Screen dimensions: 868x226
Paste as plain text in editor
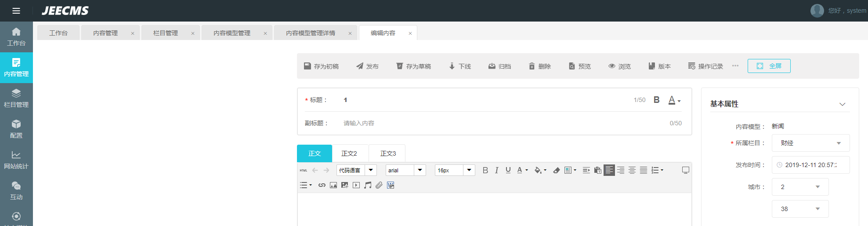click(598, 170)
